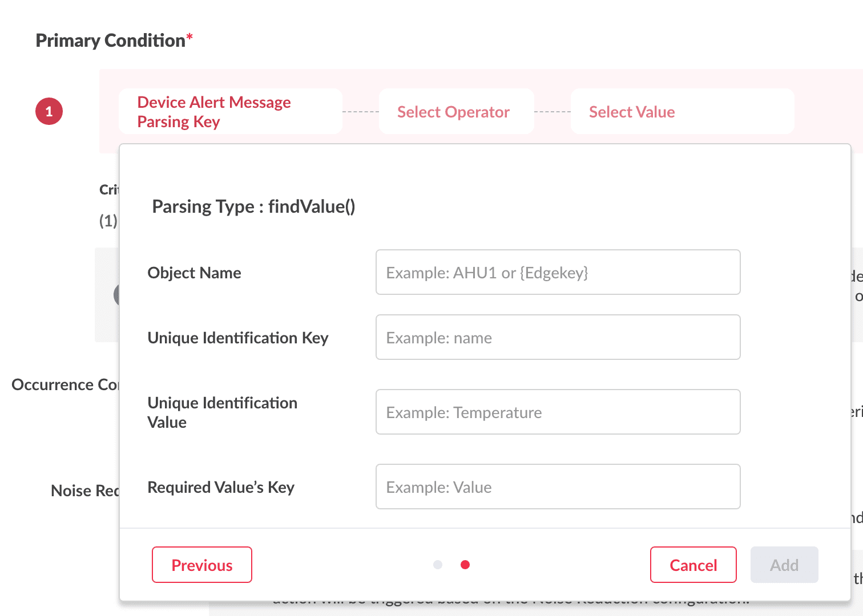
Task: Click the Required Value's Key input
Action: [x=558, y=487]
